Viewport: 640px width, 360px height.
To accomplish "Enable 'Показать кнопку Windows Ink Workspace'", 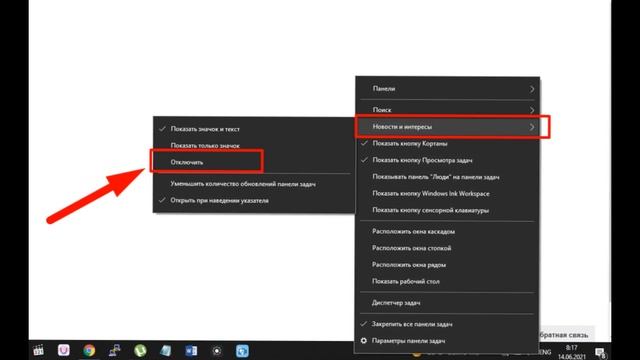I will click(448, 193).
